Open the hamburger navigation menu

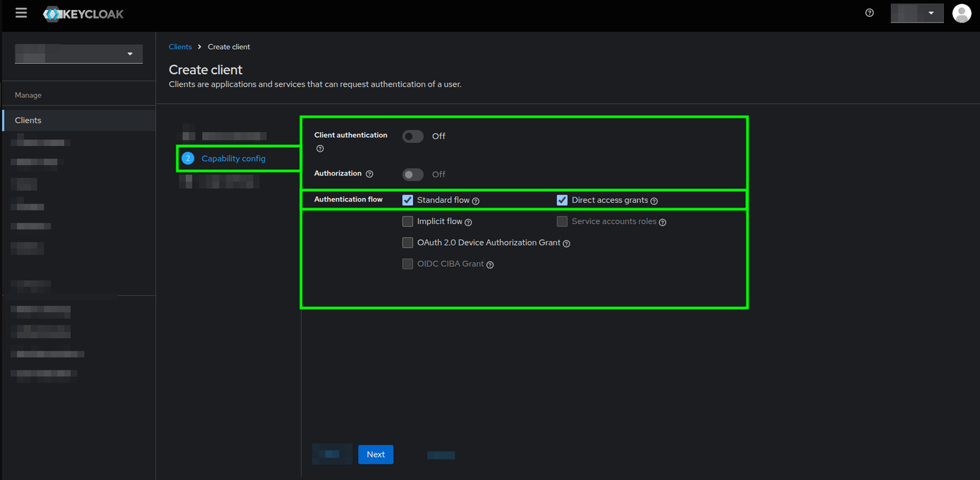21,12
